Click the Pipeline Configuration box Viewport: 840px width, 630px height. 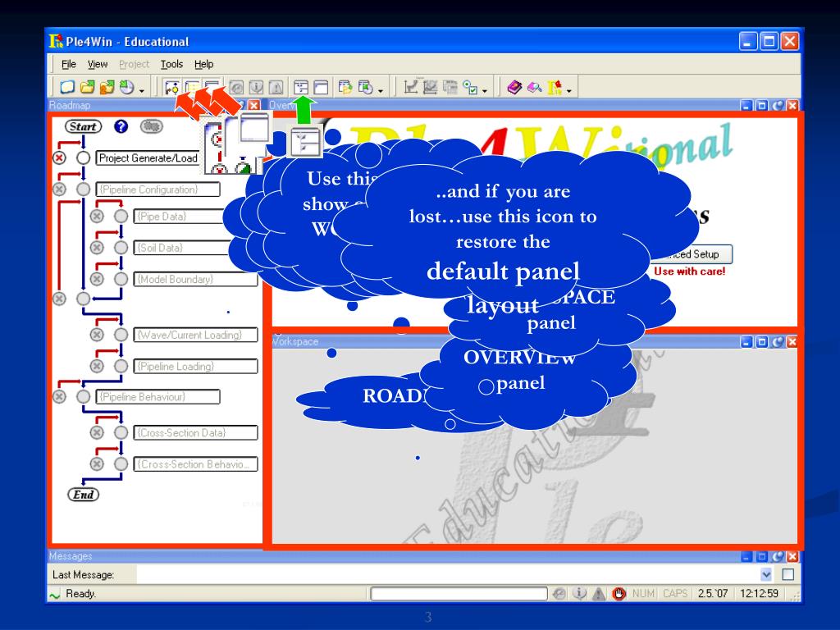158,189
